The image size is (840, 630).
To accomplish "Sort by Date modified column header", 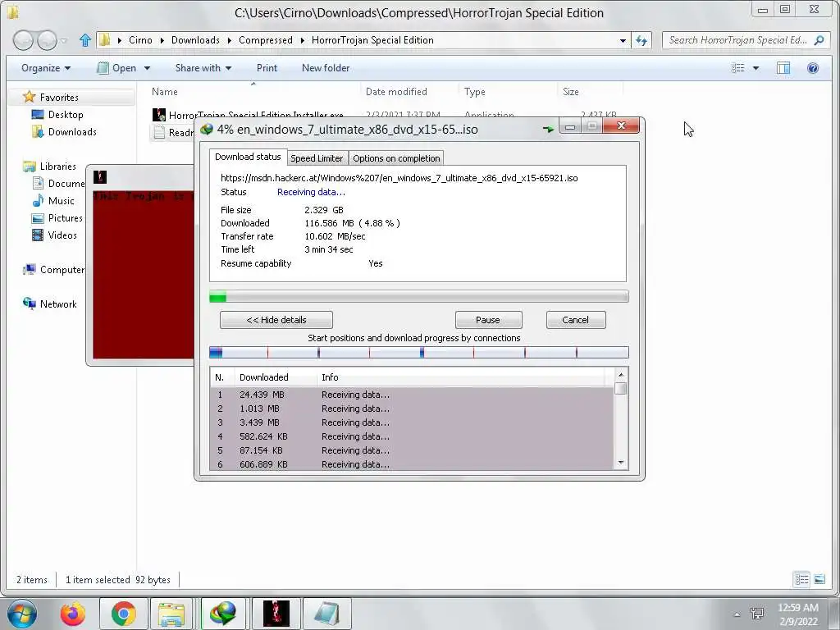I will [396, 92].
